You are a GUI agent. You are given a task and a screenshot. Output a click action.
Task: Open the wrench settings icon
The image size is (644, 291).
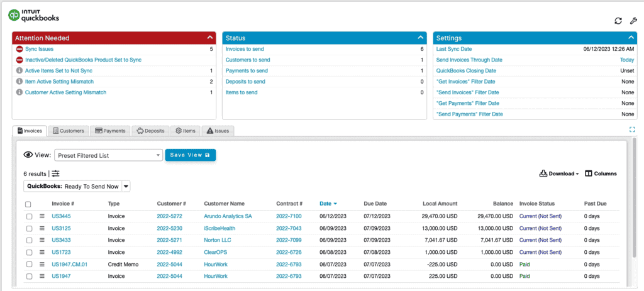tap(633, 21)
